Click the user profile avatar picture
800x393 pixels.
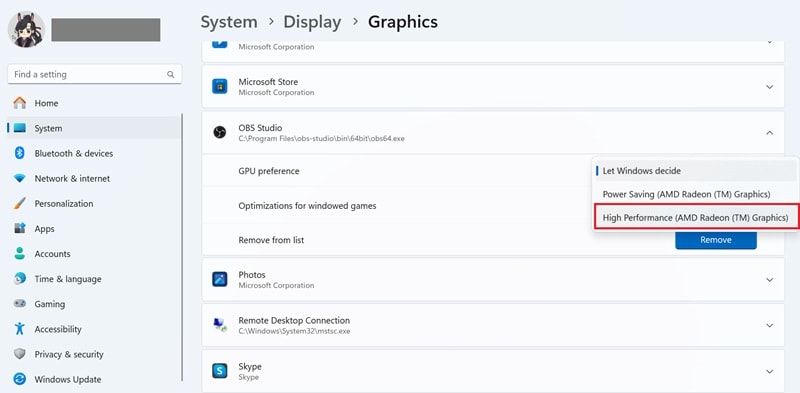tap(27, 29)
